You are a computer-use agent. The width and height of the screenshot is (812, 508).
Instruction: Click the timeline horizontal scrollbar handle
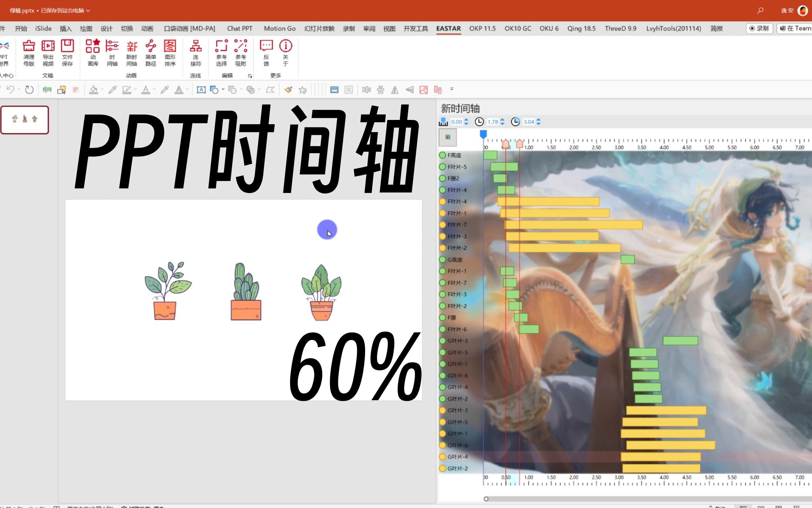tap(486, 499)
